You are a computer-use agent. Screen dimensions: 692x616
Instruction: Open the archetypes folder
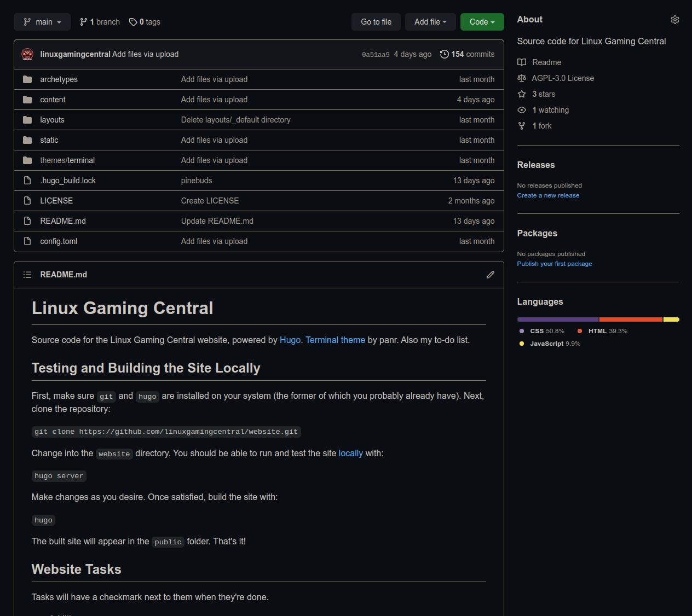[59, 79]
